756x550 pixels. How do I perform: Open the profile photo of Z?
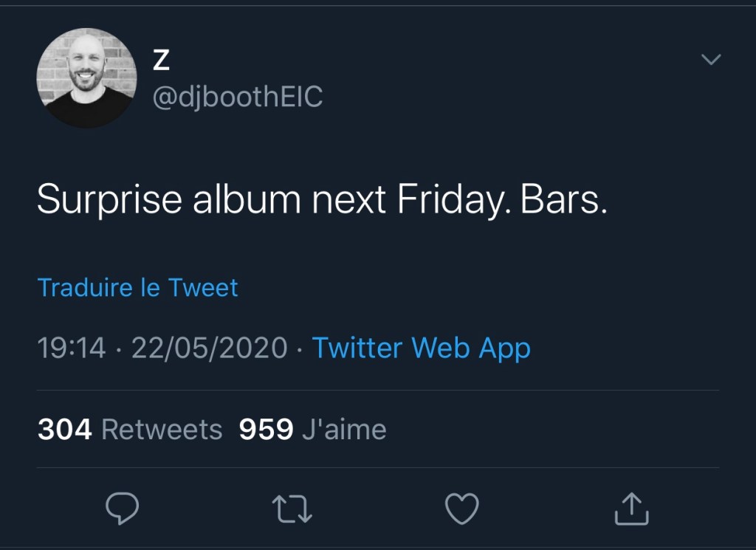(x=86, y=78)
